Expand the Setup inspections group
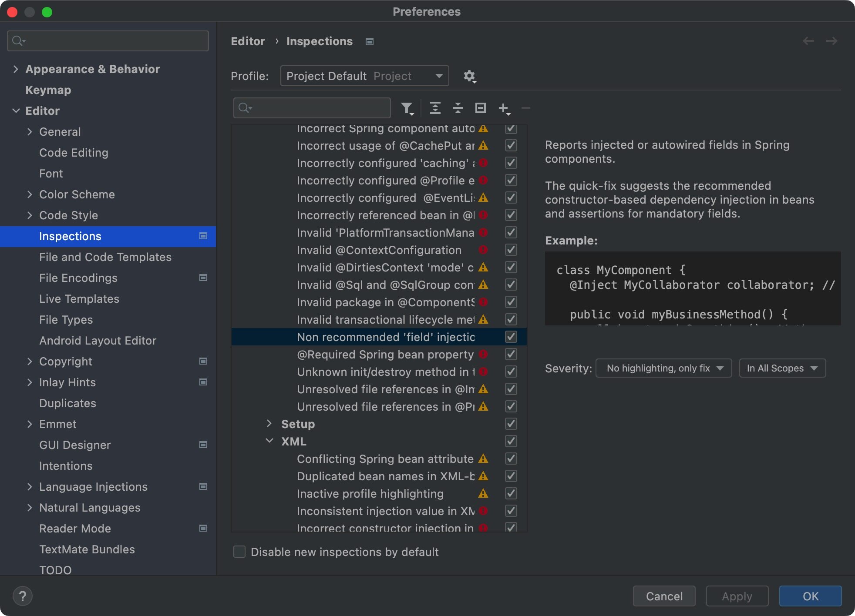The image size is (855, 616). point(269,423)
